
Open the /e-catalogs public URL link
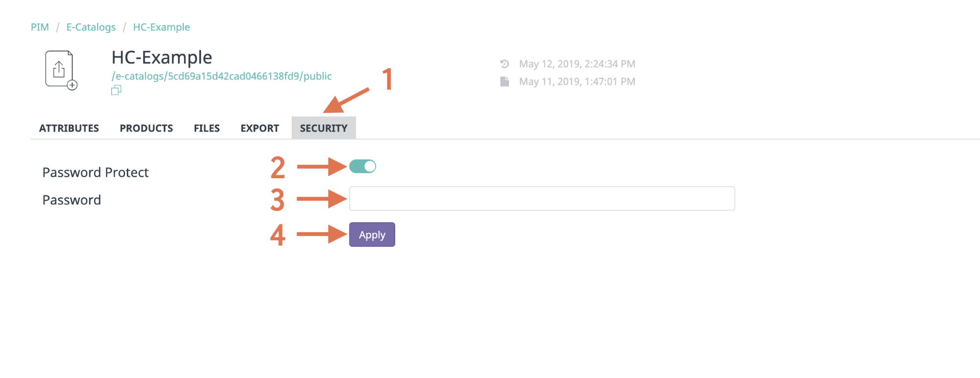point(222,76)
